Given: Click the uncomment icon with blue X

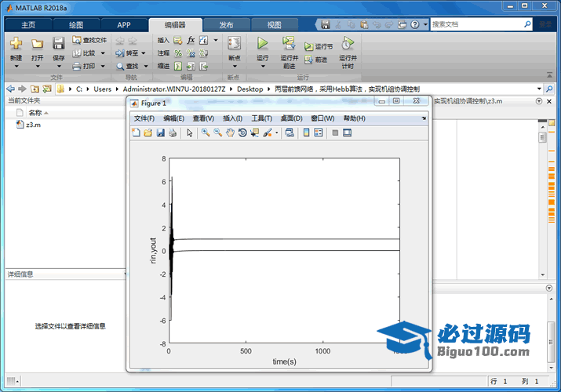Looking at the screenshot, I should 191,53.
